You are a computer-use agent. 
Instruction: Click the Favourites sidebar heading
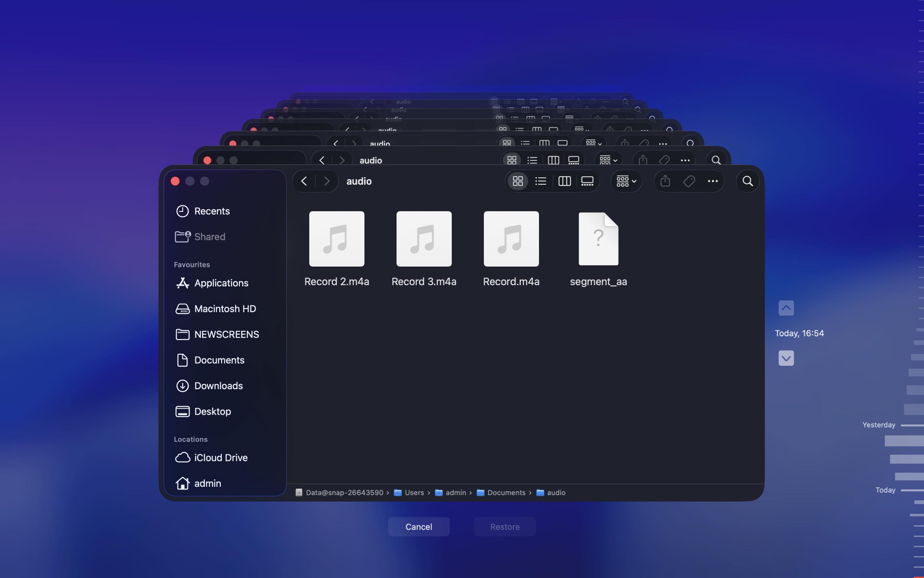pos(192,264)
